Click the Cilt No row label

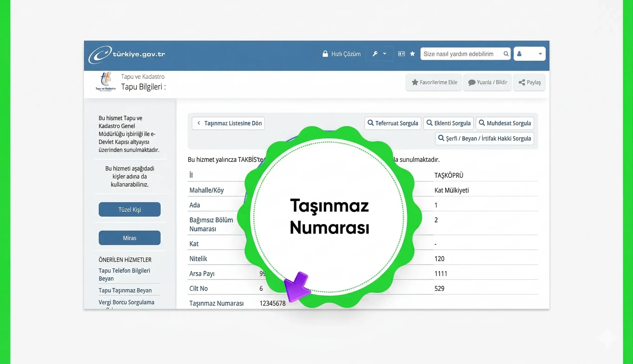(x=199, y=288)
